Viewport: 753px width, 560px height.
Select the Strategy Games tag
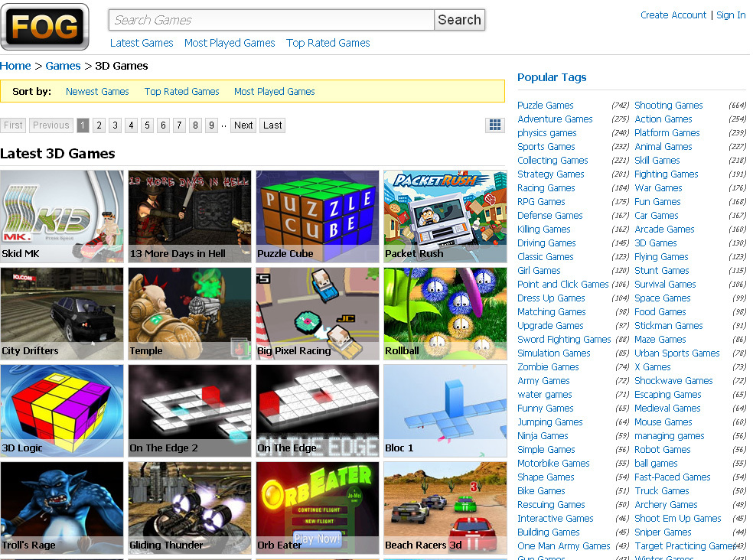pos(550,174)
